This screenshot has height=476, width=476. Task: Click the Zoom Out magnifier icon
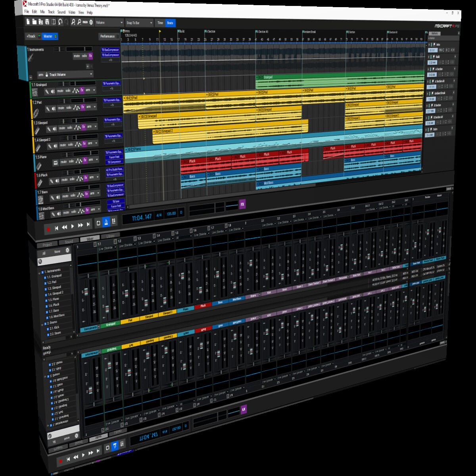(x=79, y=22)
